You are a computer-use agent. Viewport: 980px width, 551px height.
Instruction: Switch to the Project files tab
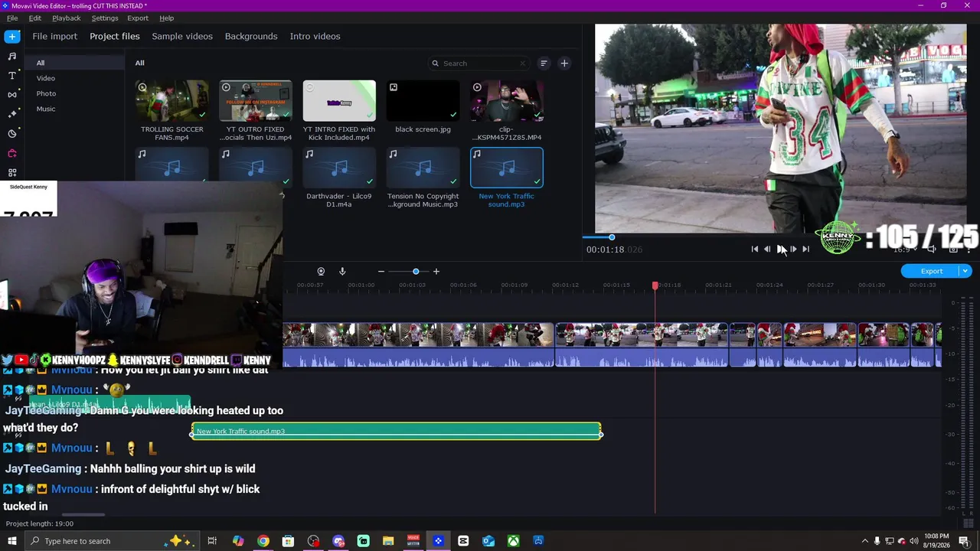pyautogui.click(x=115, y=36)
